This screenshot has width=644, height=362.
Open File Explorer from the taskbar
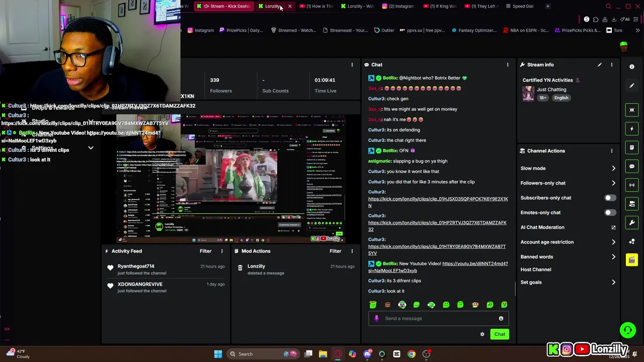point(323,354)
